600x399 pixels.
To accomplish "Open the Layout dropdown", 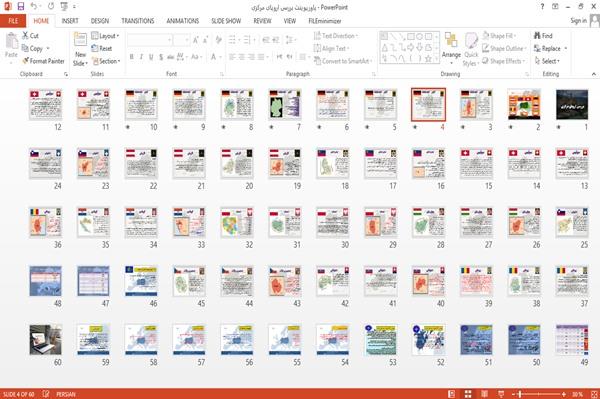I will (x=106, y=36).
